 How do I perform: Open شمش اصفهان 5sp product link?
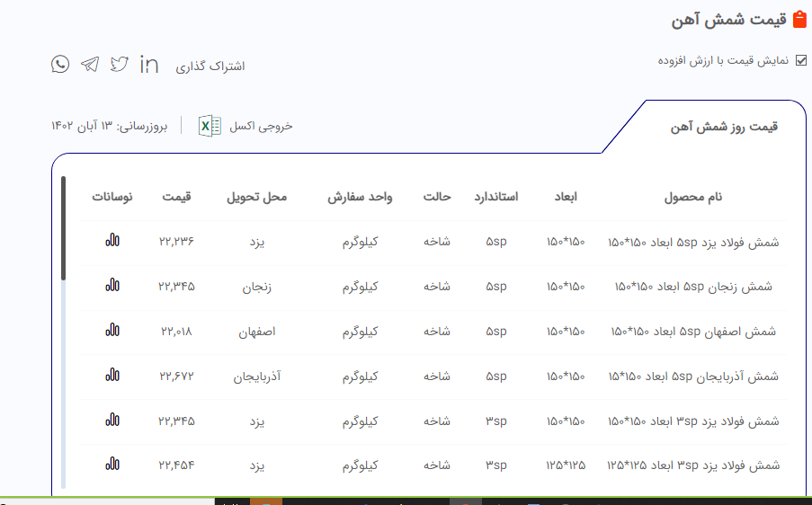(692, 332)
